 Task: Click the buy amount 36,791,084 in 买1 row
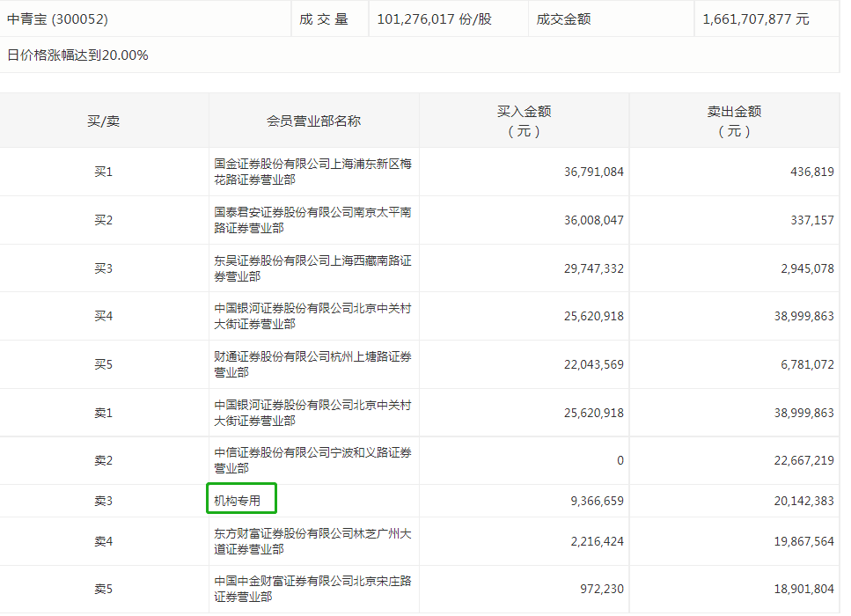pos(595,172)
